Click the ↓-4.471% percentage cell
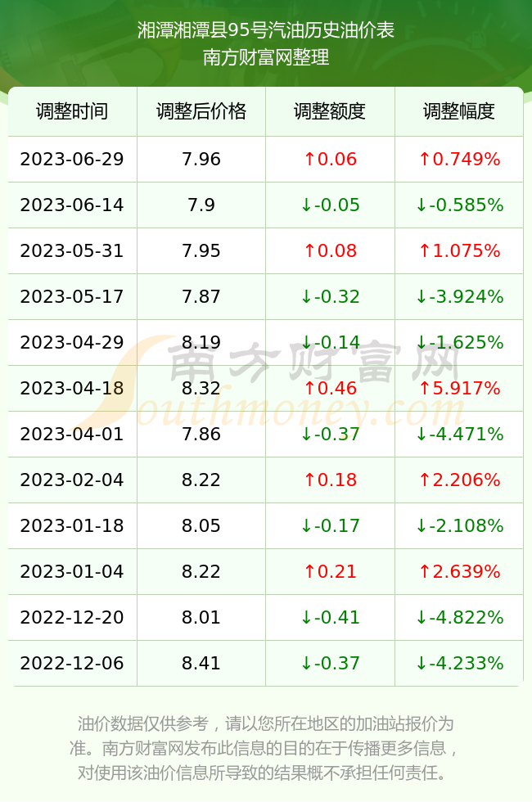Screen dimensions: 532x802 pyautogui.click(x=459, y=435)
